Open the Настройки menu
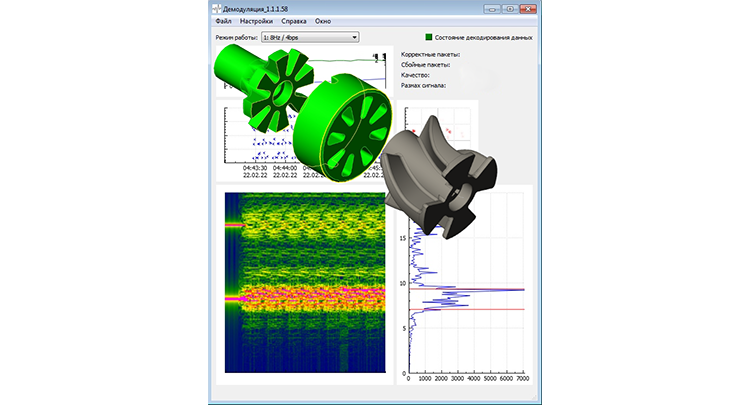Viewport: 750px width, 405px height. coord(255,21)
